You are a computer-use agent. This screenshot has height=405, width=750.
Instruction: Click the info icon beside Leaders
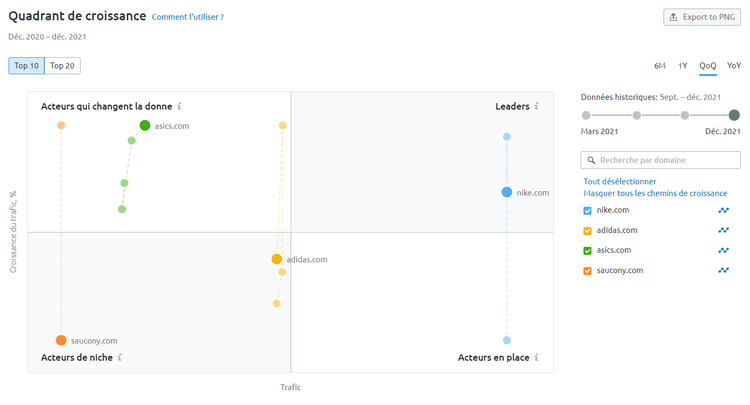tap(536, 106)
